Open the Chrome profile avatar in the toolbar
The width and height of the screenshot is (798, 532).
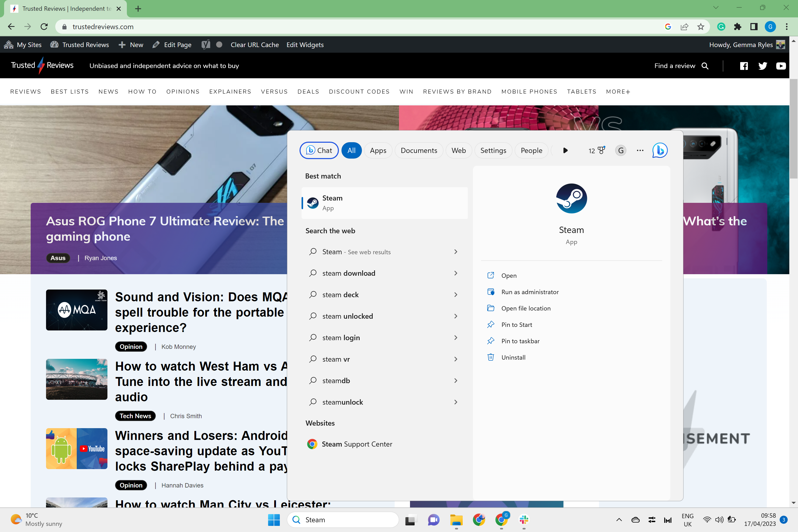[x=770, y=26]
